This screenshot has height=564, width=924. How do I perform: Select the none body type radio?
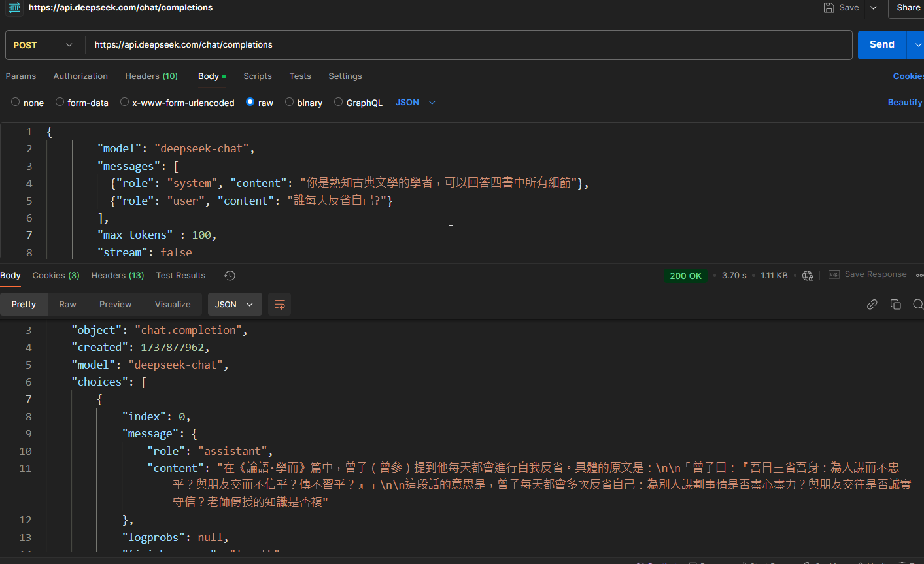(16, 102)
